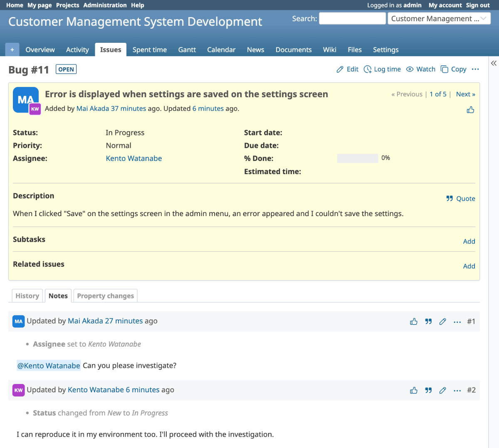
Task: Edit note #2 with the pencil icon
Action: point(443,390)
